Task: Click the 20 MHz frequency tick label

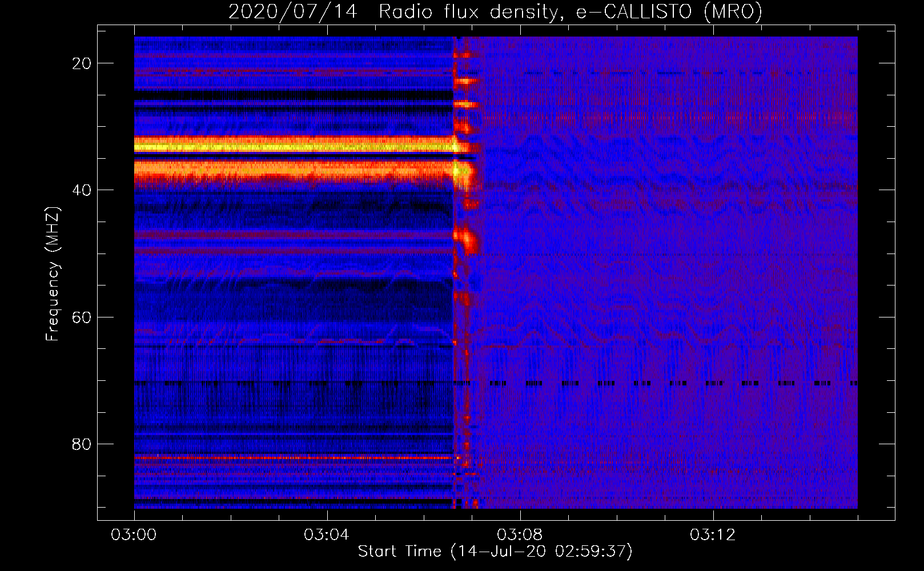Action: (82, 63)
